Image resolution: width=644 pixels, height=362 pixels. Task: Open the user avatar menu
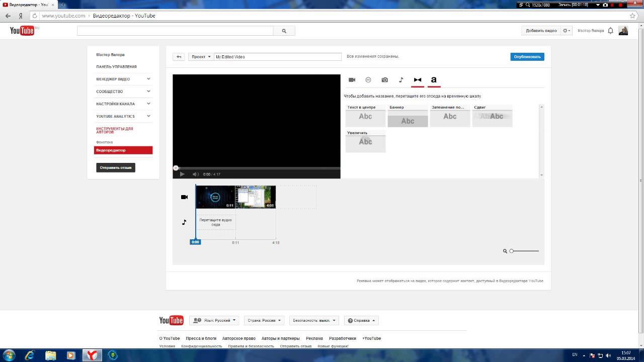coord(623,31)
